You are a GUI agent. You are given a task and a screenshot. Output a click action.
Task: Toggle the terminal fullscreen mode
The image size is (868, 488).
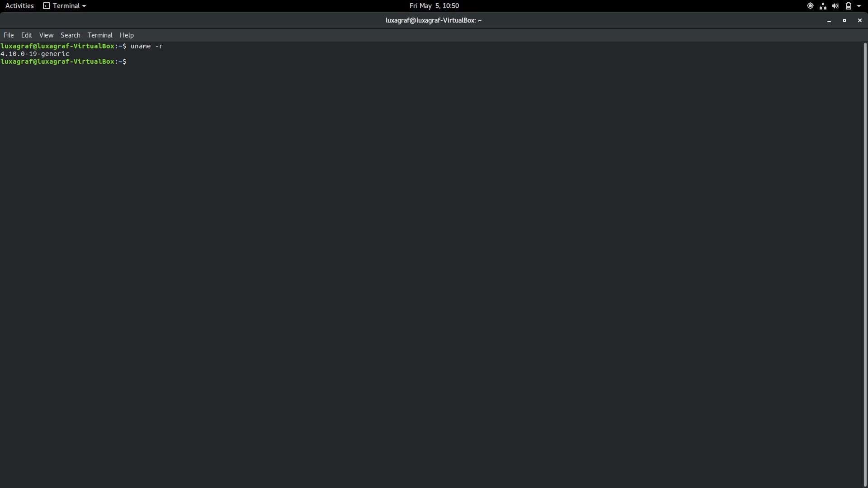[x=845, y=21]
